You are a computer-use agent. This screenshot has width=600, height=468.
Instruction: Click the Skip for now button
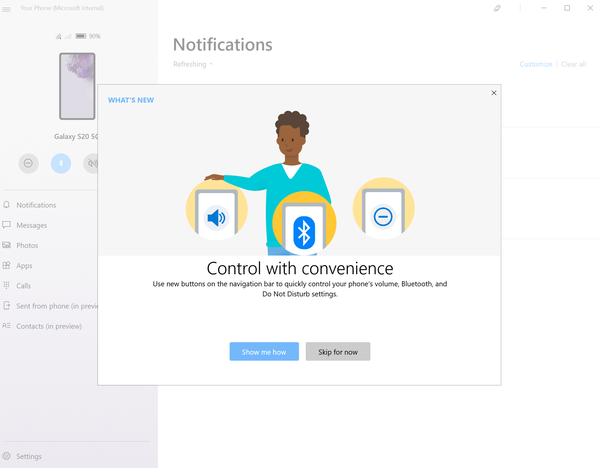pyautogui.click(x=338, y=351)
